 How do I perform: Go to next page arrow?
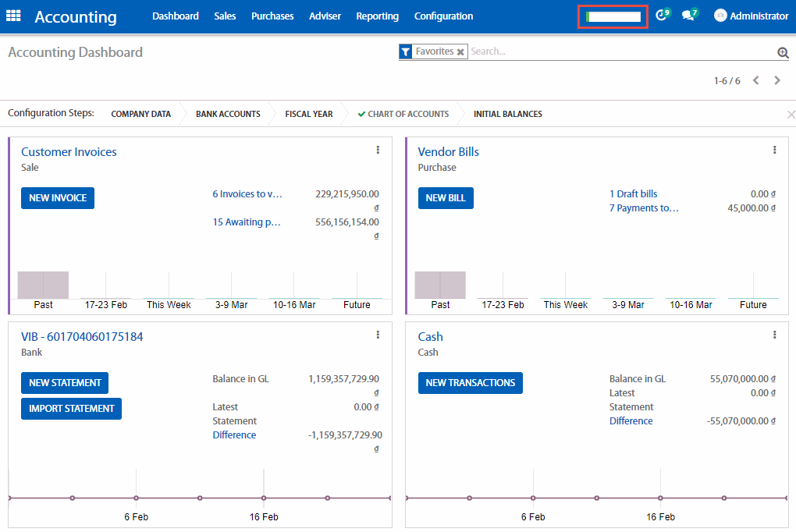(777, 80)
